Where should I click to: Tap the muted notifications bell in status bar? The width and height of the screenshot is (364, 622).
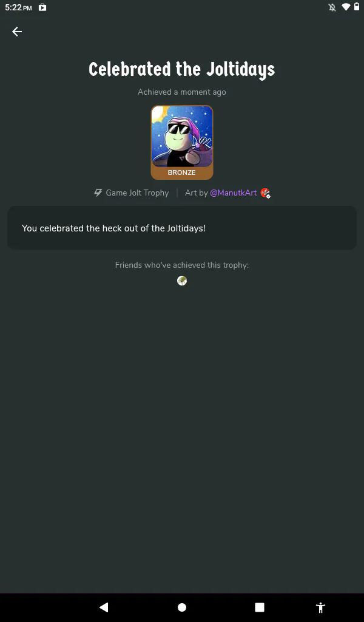[x=332, y=7]
